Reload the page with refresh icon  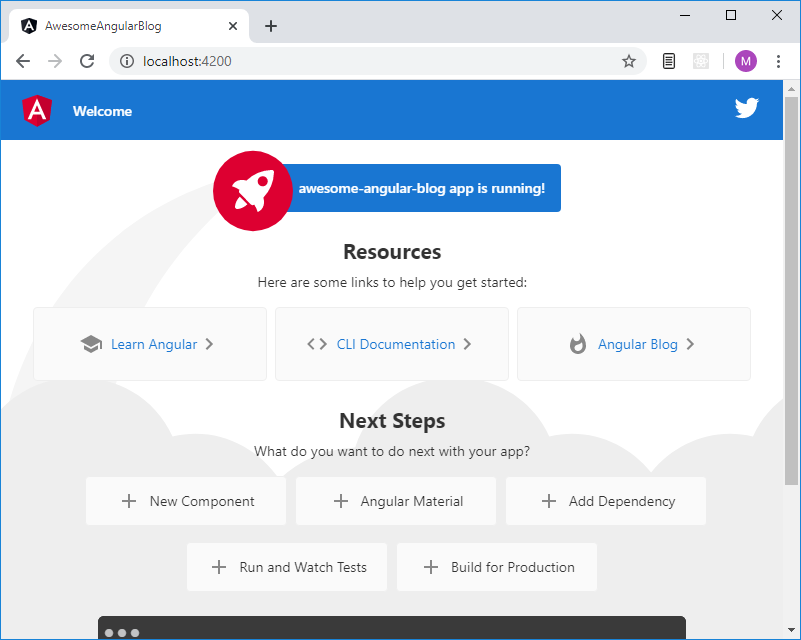tap(87, 60)
